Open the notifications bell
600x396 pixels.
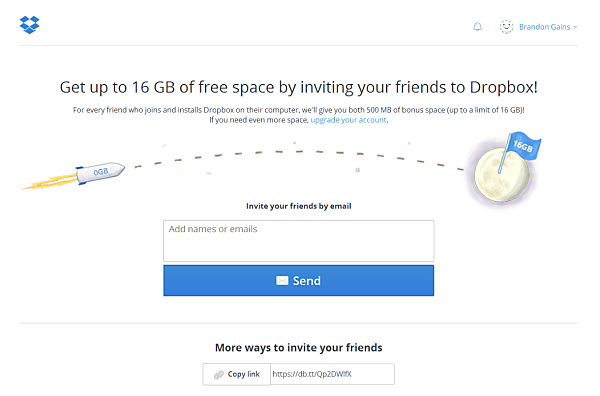[x=477, y=27]
